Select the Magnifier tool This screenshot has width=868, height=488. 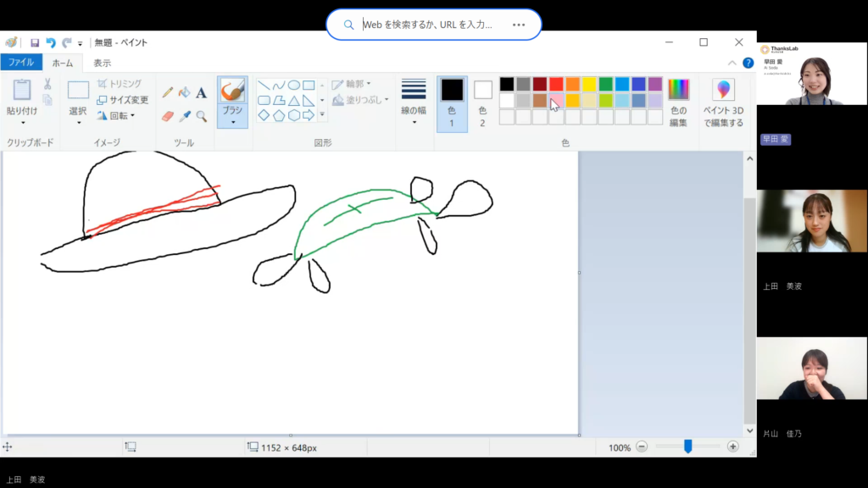[x=202, y=116]
